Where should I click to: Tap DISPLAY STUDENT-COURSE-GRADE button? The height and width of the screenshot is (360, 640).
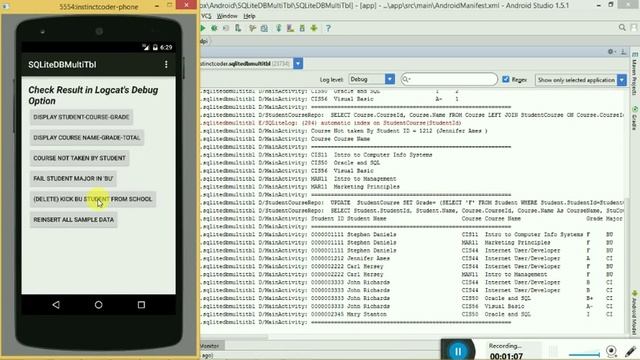tap(81, 117)
